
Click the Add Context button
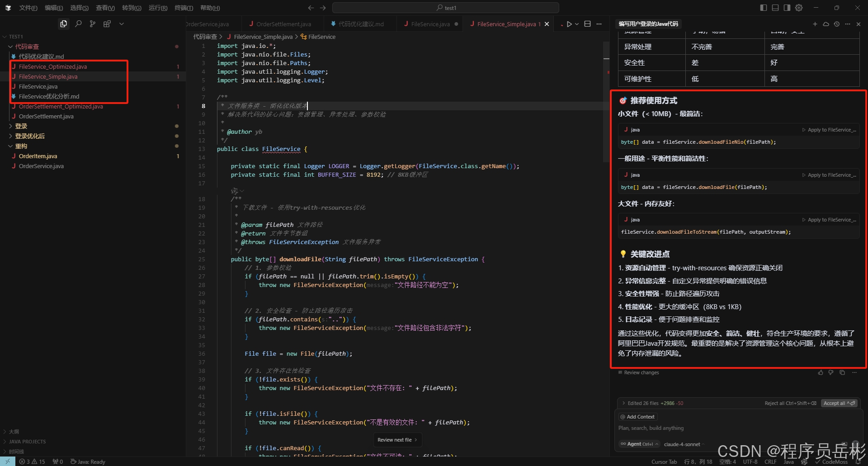click(637, 417)
